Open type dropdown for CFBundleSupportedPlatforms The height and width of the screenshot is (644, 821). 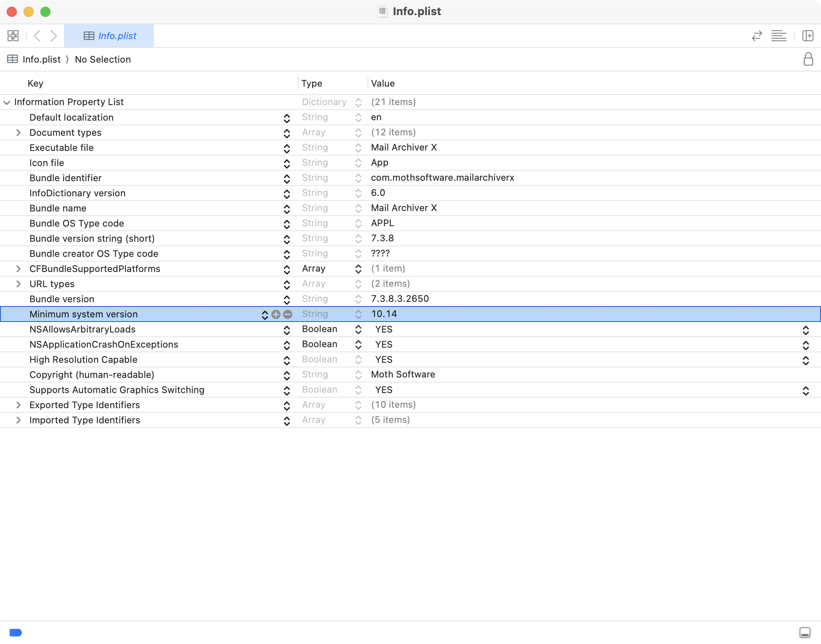click(358, 269)
